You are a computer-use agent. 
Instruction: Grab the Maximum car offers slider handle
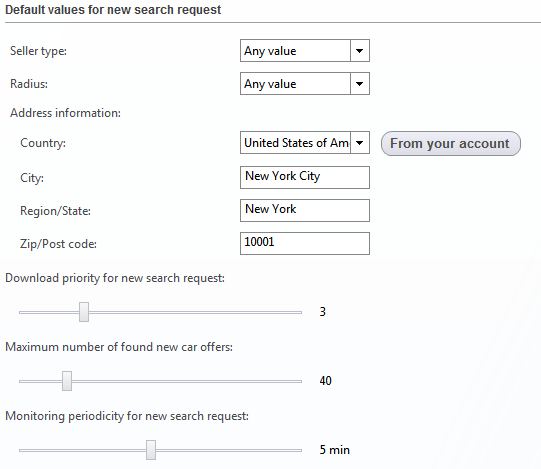(x=67, y=381)
